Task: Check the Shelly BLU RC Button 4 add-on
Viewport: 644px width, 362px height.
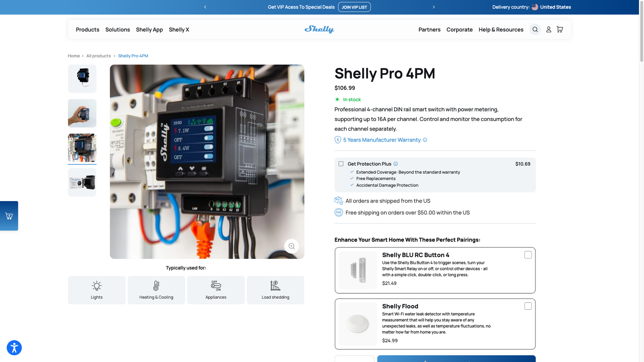Action: [x=528, y=255]
